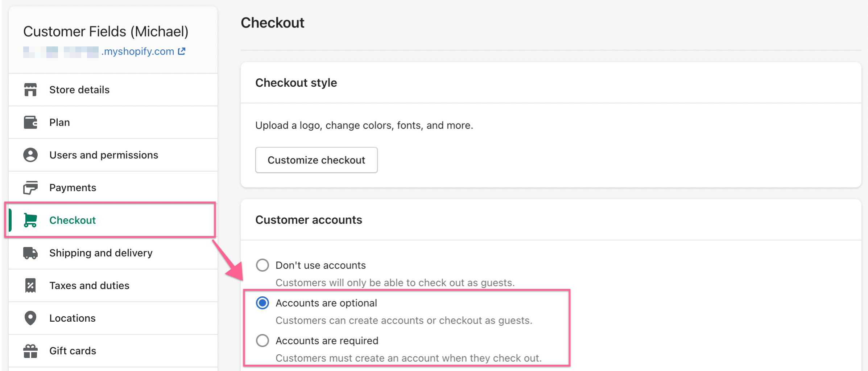Enable Accounts are required
The height and width of the screenshot is (371, 868).
tap(262, 341)
